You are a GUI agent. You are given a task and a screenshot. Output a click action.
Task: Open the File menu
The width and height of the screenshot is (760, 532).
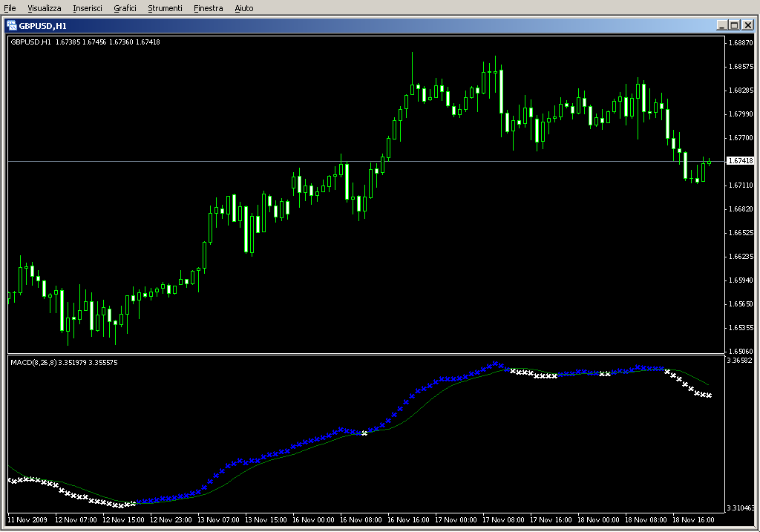tap(10, 8)
